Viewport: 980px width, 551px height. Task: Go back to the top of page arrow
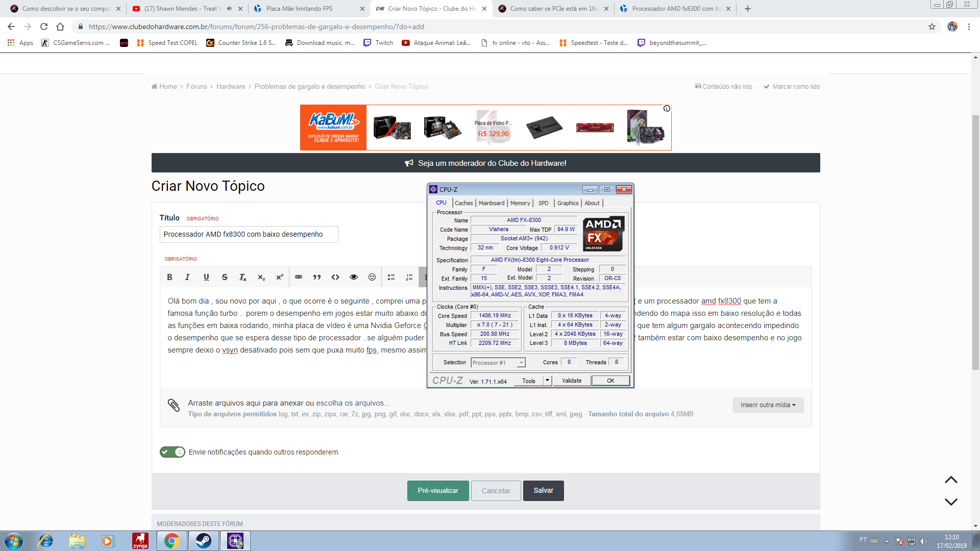[x=951, y=480]
